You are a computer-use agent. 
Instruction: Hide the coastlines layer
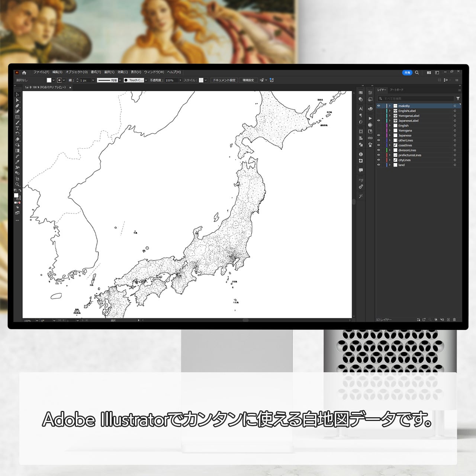click(x=379, y=145)
